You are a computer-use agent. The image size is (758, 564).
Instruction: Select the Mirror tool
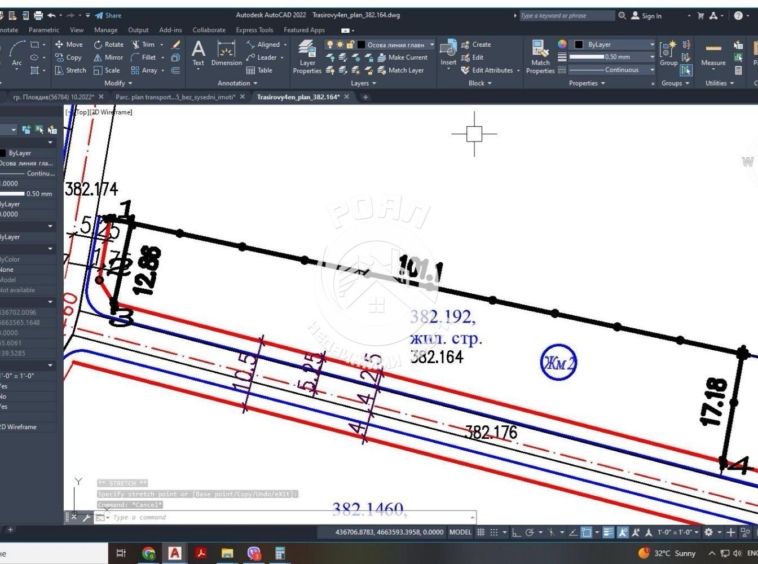pyautogui.click(x=108, y=58)
